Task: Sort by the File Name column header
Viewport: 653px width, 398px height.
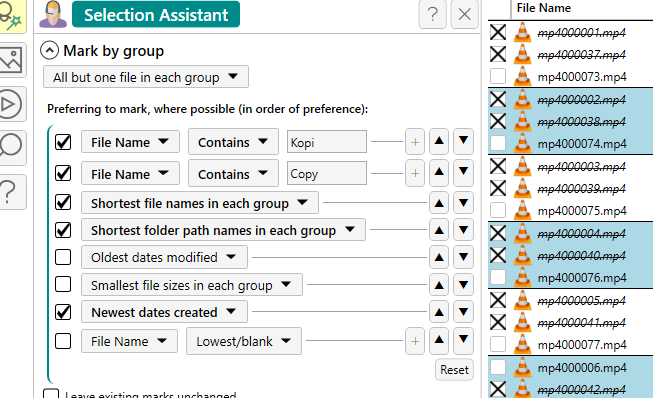Action: pyautogui.click(x=543, y=8)
